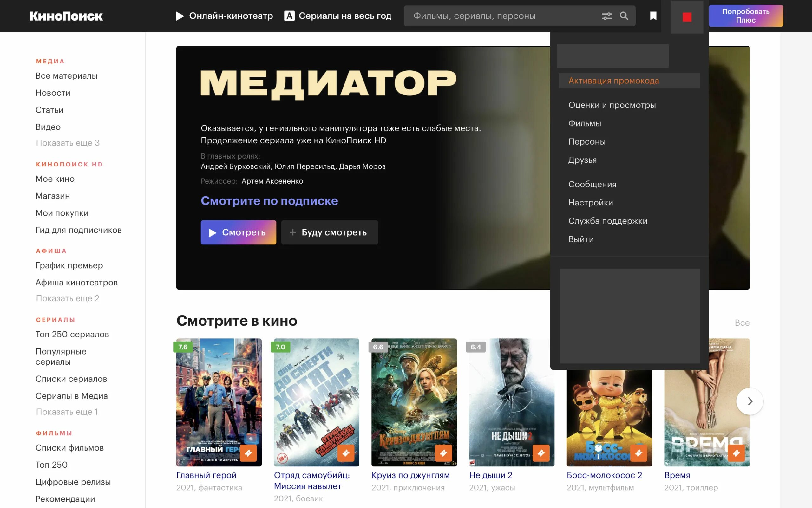Click ticket icon on Босс-молокосос 2 poster
812x508 pixels.
pyautogui.click(x=638, y=453)
